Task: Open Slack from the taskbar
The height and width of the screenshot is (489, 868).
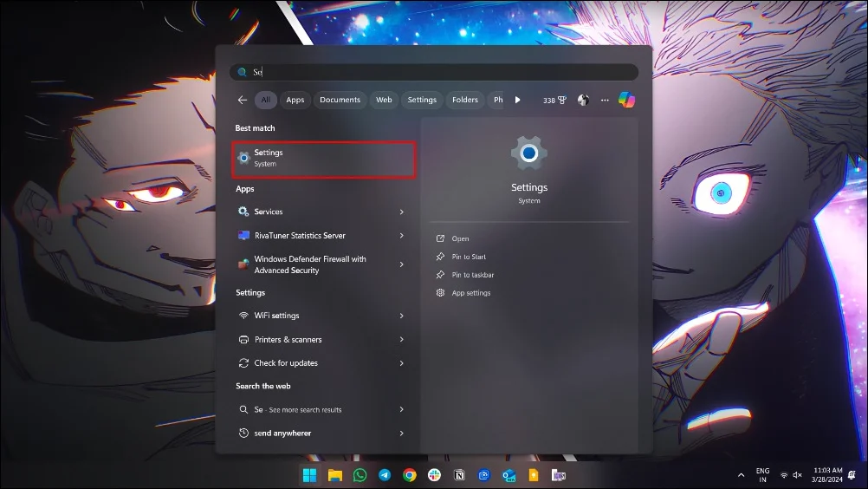Action: (435, 475)
